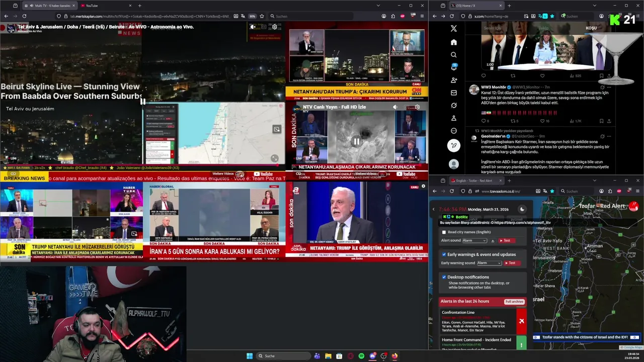Switch to KOŞU tab on X
The width and height of the screenshot is (644, 362).
coord(591,28)
